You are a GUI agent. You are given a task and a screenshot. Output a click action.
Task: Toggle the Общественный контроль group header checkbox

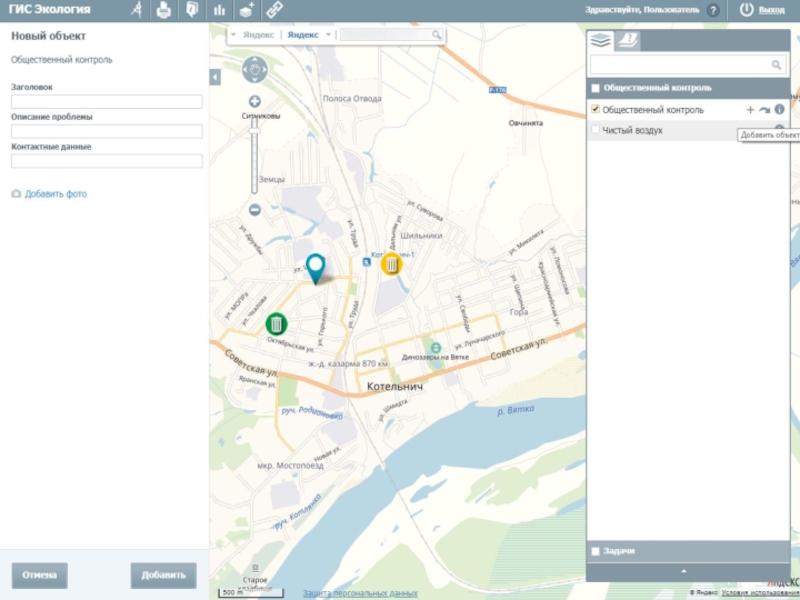(x=596, y=88)
